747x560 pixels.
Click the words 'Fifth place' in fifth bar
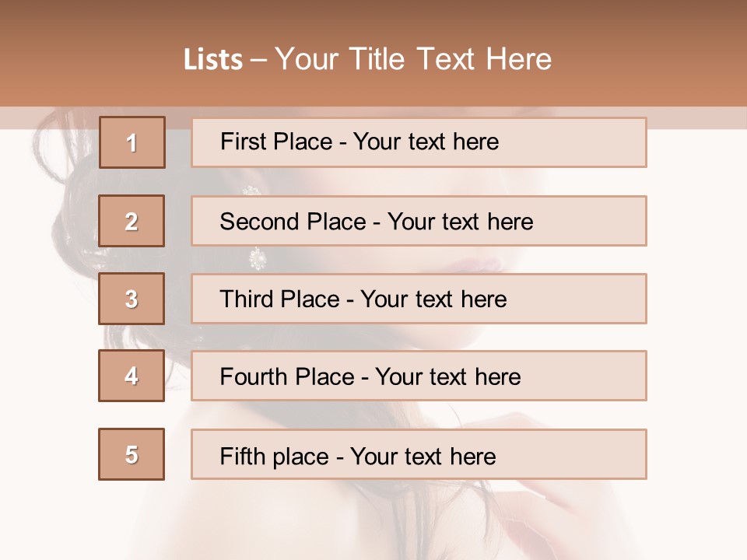click(275, 457)
